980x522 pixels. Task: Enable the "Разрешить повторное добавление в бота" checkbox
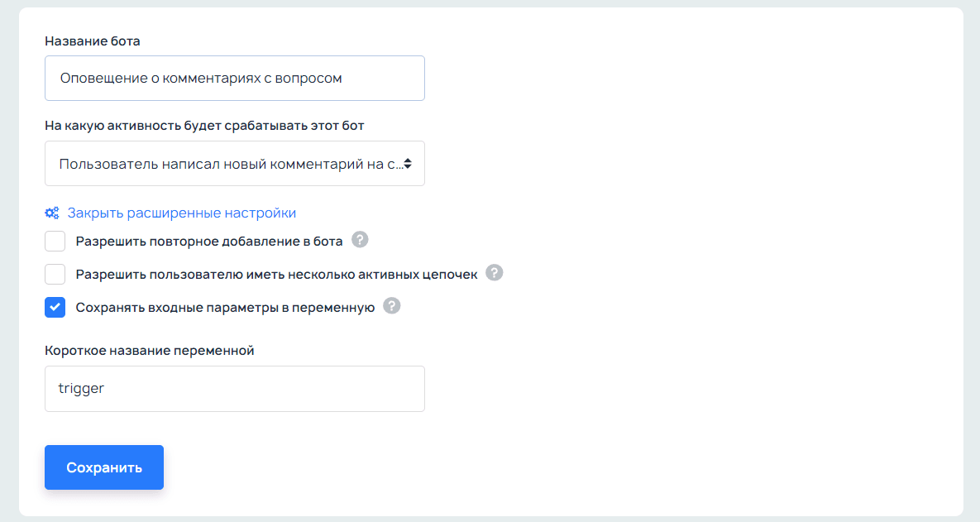pos(55,242)
